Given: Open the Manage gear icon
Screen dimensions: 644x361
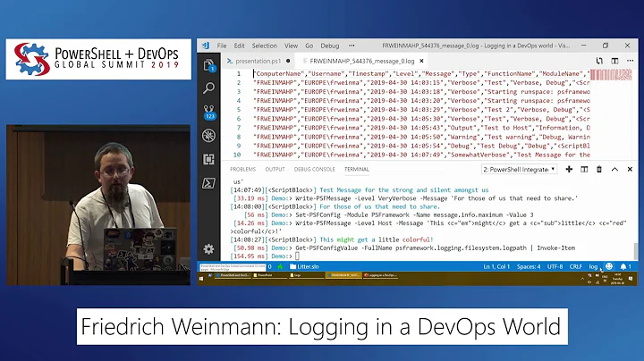Looking at the screenshot, I should [x=208, y=249].
